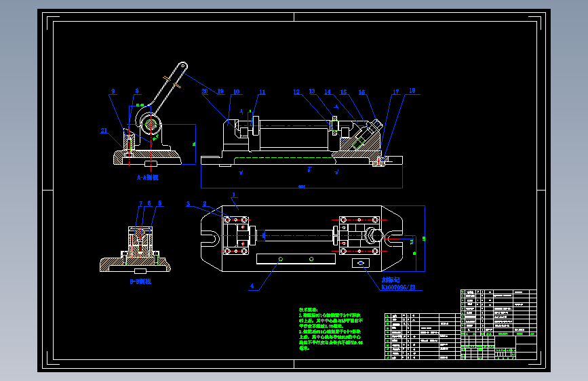This screenshot has height=381, width=588.
Task: Click part callout number 7
Action: click(x=141, y=203)
